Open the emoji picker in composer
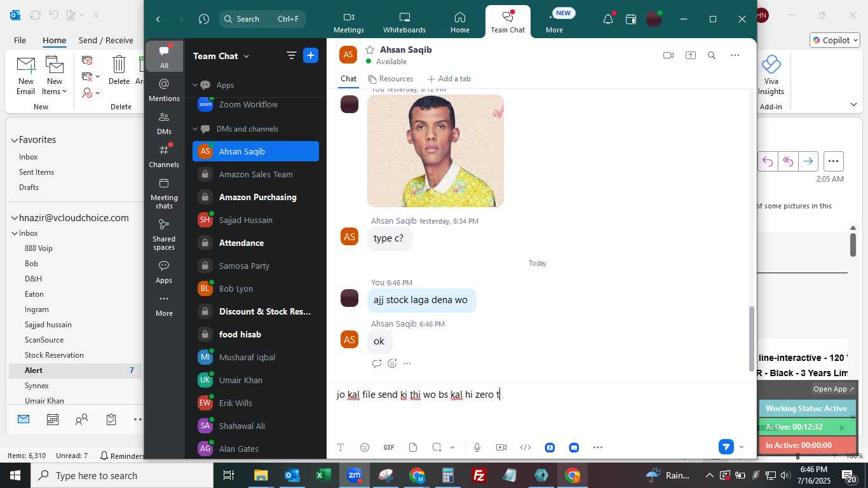Screen dimensions: 868x488 [x=365, y=447]
